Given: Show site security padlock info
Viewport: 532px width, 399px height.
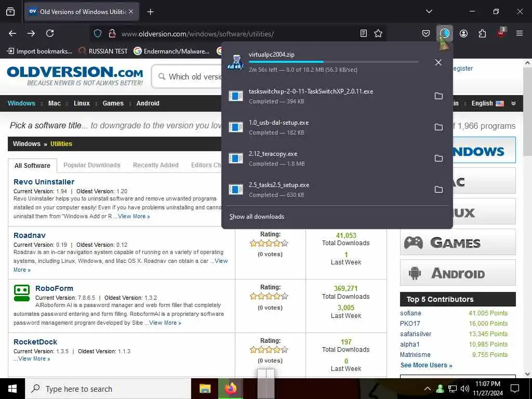Looking at the screenshot, I should point(112,33).
